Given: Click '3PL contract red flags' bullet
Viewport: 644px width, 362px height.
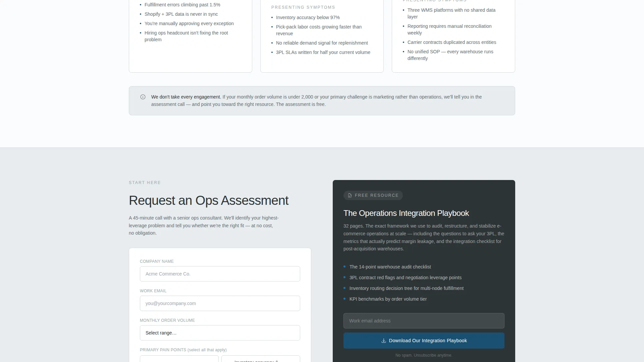Looking at the screenshot, I should 406,278.
